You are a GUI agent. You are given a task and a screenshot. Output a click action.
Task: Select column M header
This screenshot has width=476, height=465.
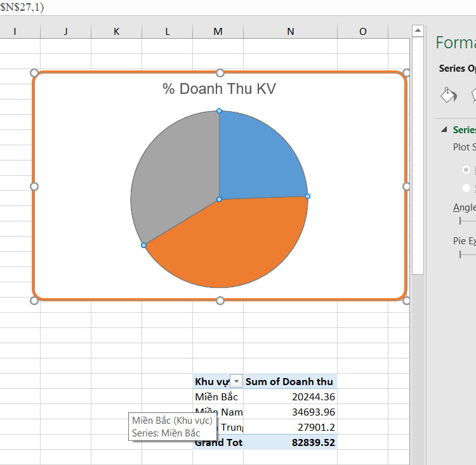coord(218,31)
